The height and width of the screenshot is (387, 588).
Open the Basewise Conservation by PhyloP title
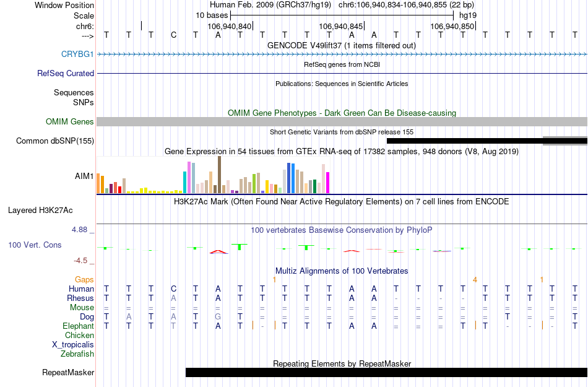[x=341, y=230]
